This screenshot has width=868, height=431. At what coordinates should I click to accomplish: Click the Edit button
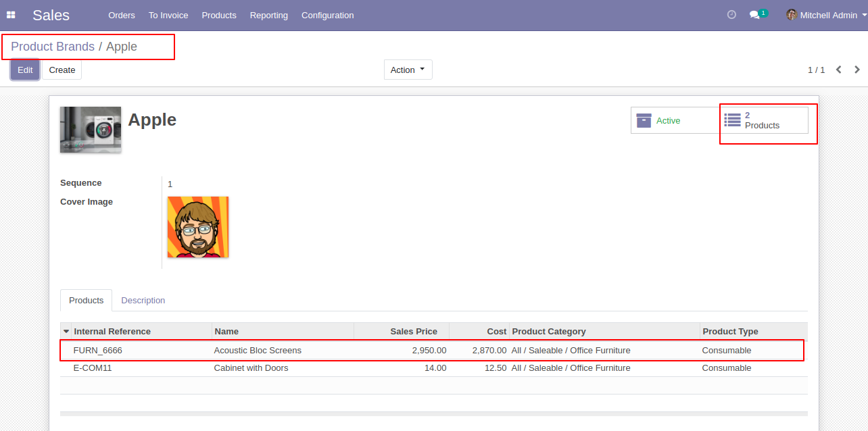pos(25,70)
